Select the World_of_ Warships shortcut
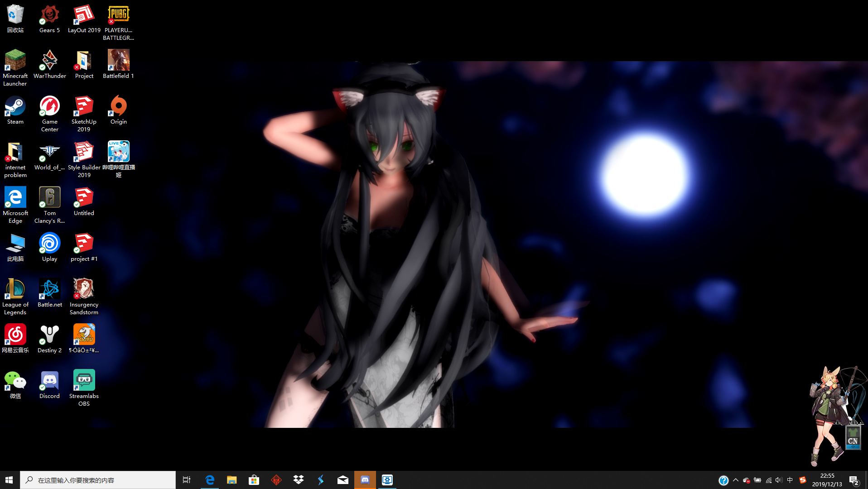Image resolution: width=868 pixels, height=489 pixels. [x=49, y=156]
